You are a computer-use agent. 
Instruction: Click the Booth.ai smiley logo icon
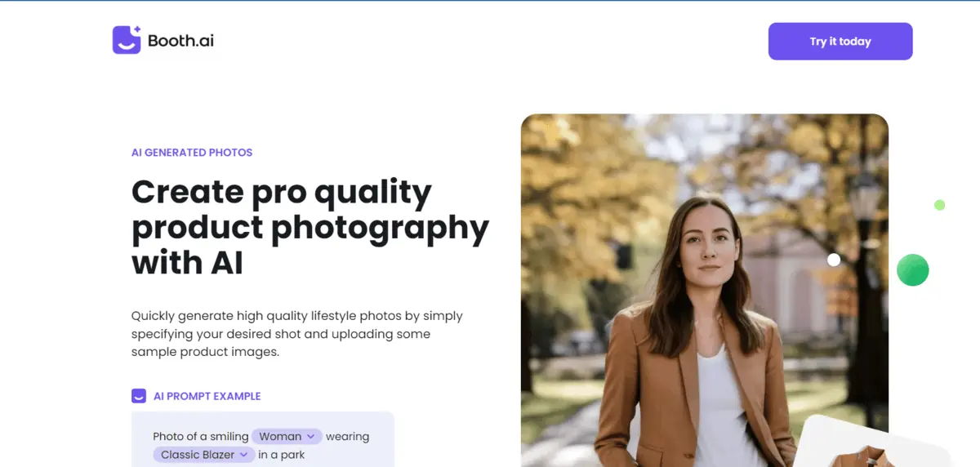coord(127,40)
